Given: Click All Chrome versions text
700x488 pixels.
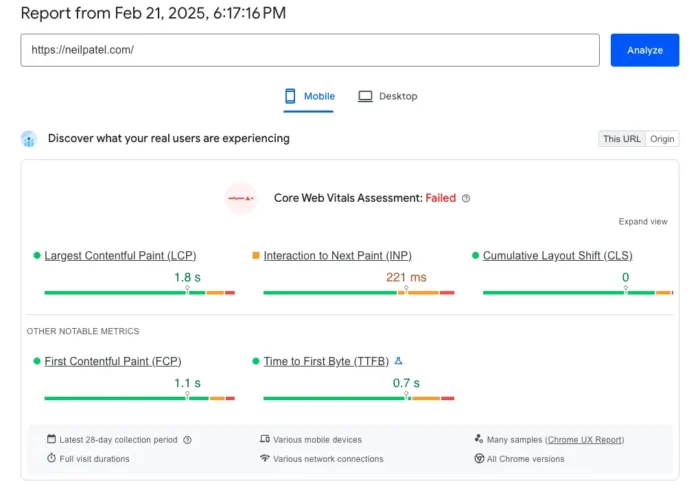Looking at the screenshot, I should tap(525, 459).
